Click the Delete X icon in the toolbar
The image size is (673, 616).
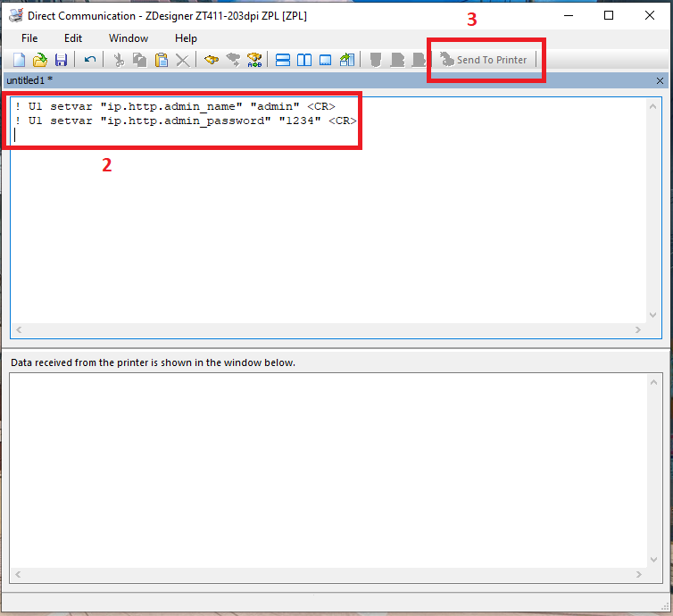182,60
